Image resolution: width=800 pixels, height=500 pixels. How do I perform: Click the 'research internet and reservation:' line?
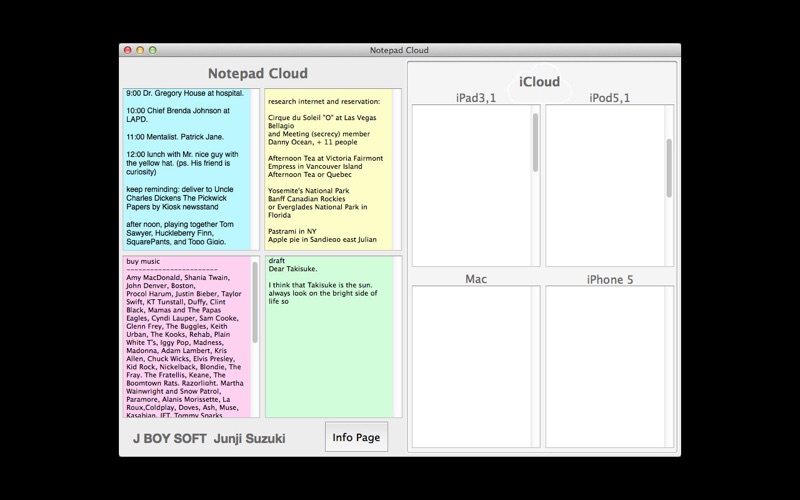coord(324,102)
